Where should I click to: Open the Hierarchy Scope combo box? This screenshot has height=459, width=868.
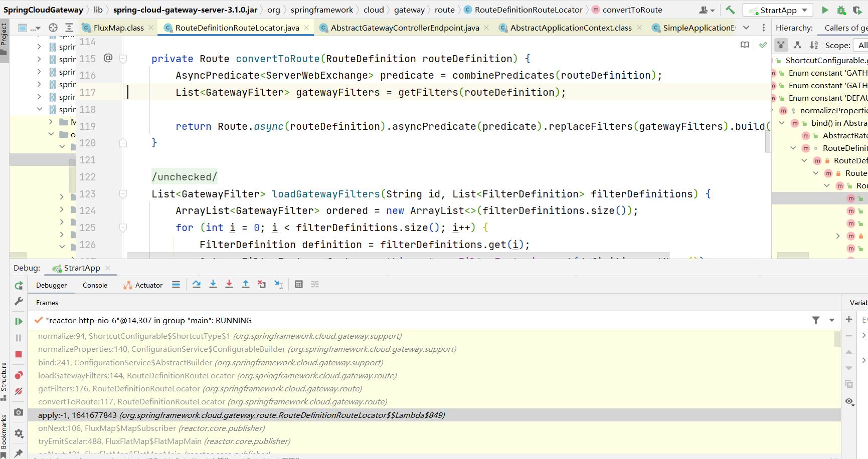861,45
